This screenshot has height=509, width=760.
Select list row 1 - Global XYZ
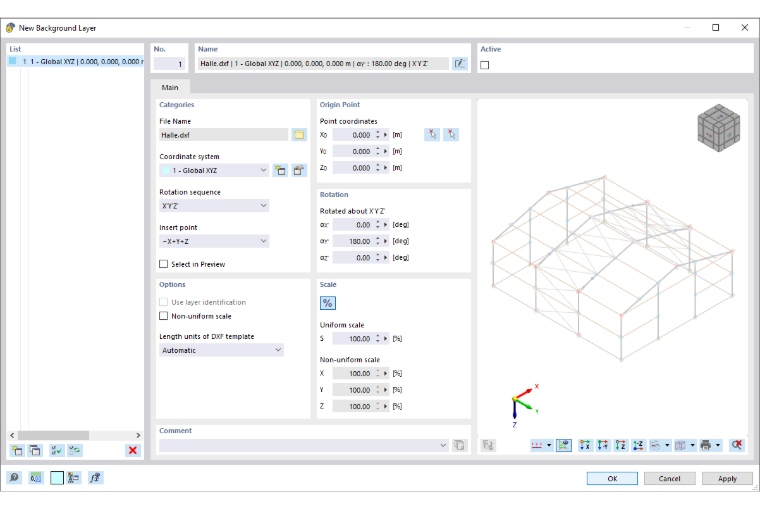(x=76, y=62)
